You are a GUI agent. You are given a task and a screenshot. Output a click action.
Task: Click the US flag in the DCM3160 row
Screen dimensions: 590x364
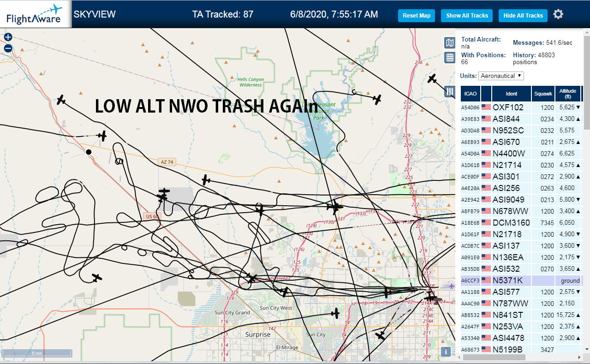(486, 222)
